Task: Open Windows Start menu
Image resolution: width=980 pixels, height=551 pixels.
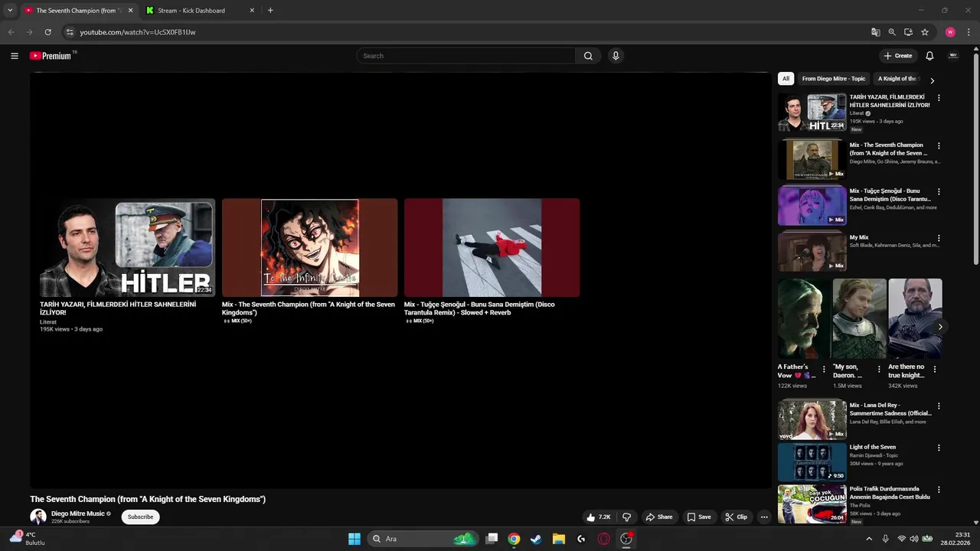Action: 354,539
